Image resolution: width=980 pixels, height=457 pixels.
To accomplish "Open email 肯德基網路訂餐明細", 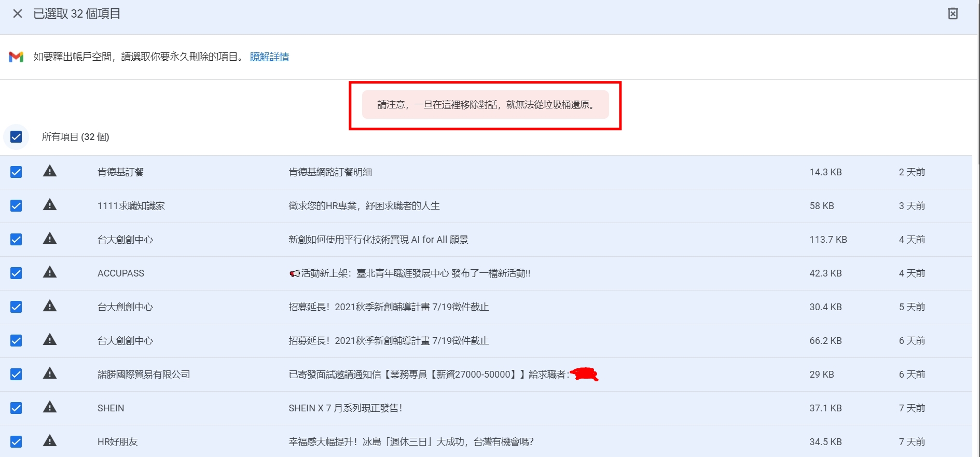I will coord(330,172).
